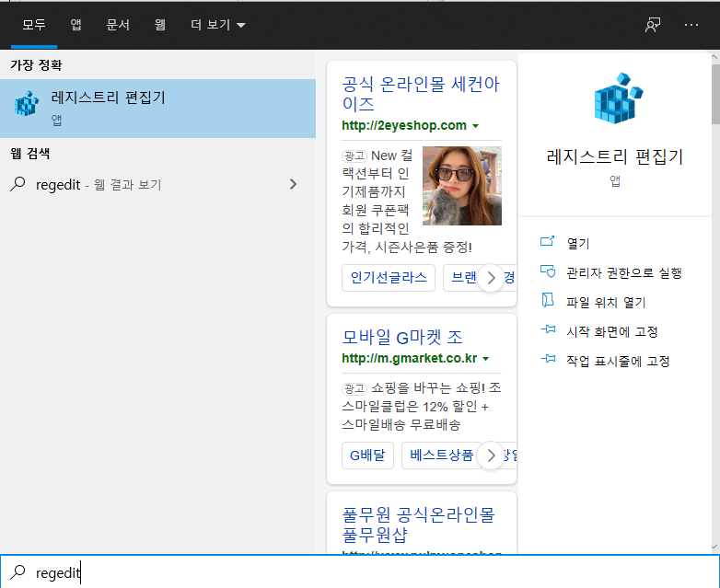Choose 파일 위치 열기
Image resolution: width=720 pixels, height=588 pixels.
click(606, 302)
